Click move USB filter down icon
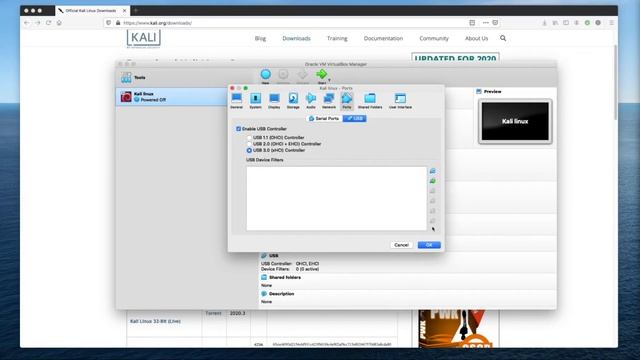The height and width of the screenshot is (360, 640). point(433,221)
